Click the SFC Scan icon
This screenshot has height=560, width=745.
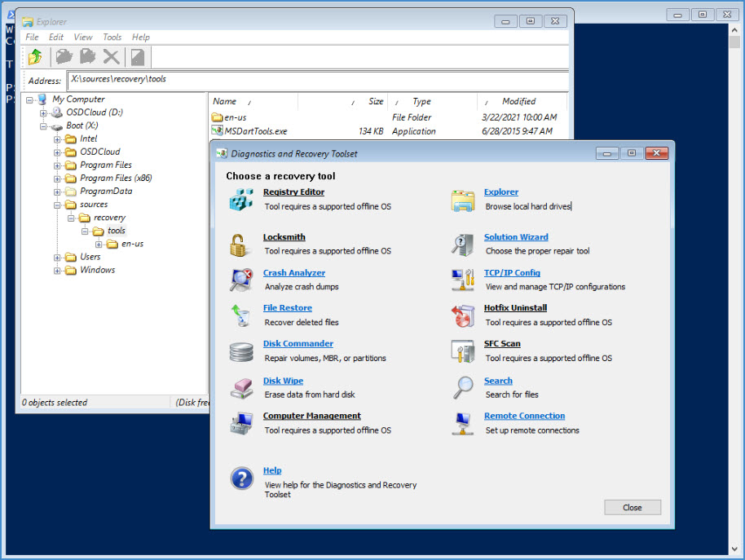[463, 351]
